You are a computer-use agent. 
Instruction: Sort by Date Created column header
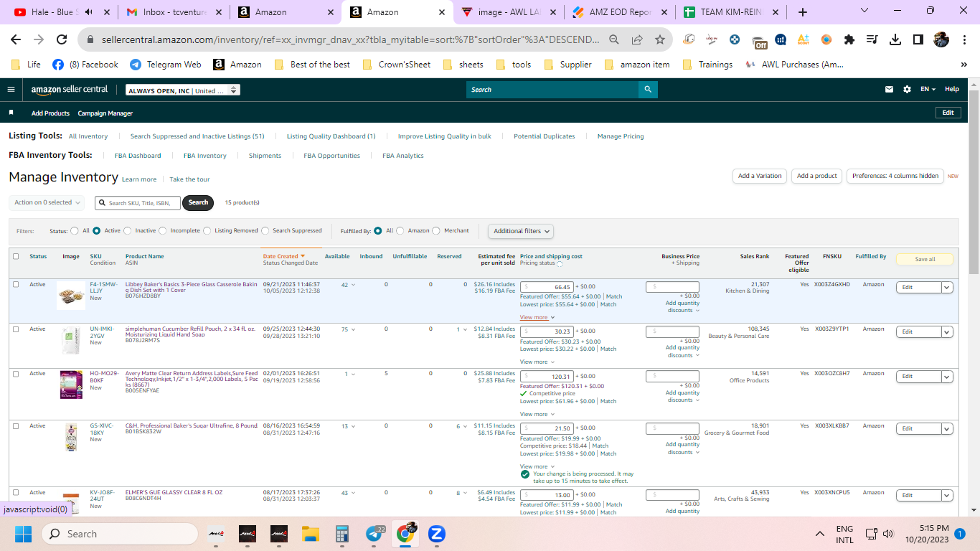(x=283, y=256)
